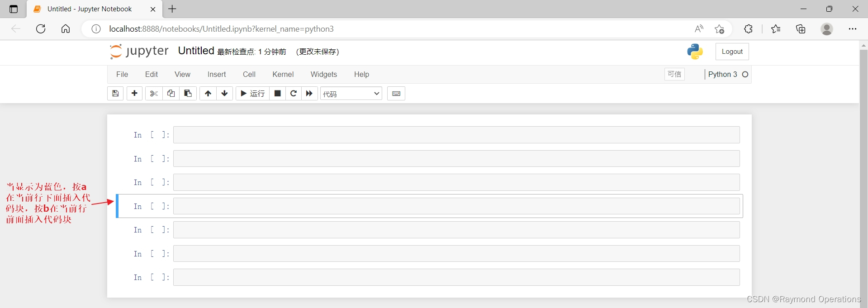Restart kernel and run all fast-forward icon

[x=309, y=93]
